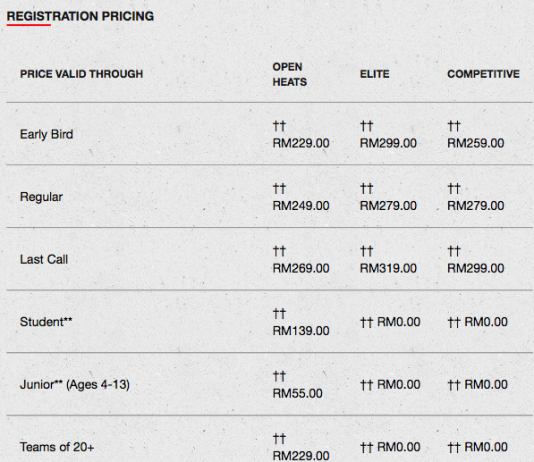Select the Last Call row label
534x462 pixels.
pos(44,259)
